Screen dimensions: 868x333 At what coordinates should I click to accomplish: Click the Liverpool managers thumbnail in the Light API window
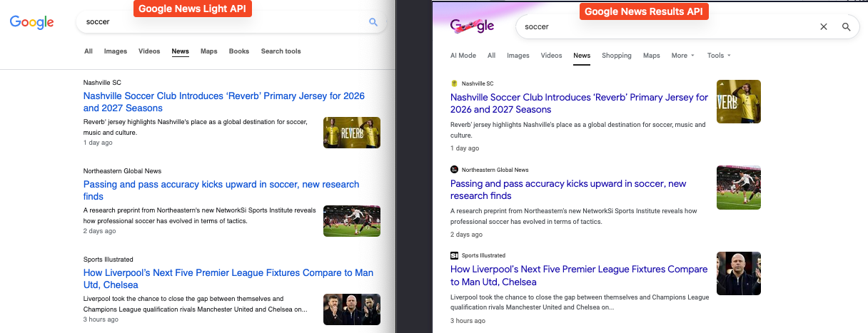tap(352, 309)
